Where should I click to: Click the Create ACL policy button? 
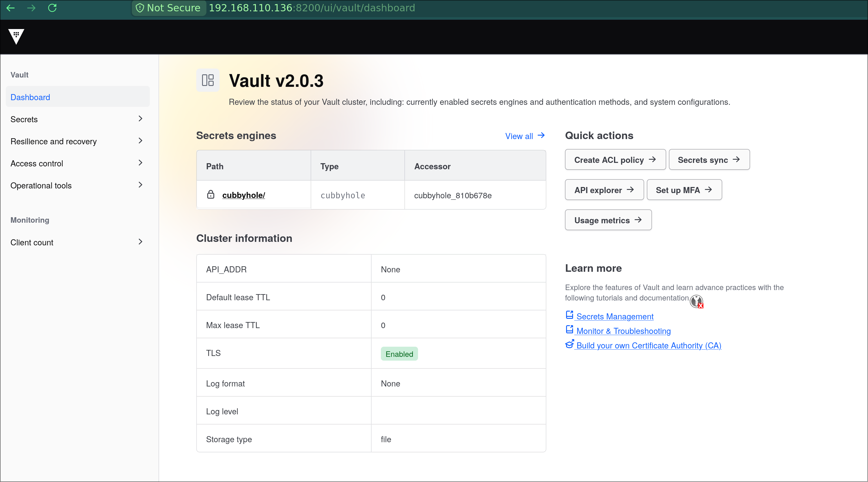tap(615, 159)
